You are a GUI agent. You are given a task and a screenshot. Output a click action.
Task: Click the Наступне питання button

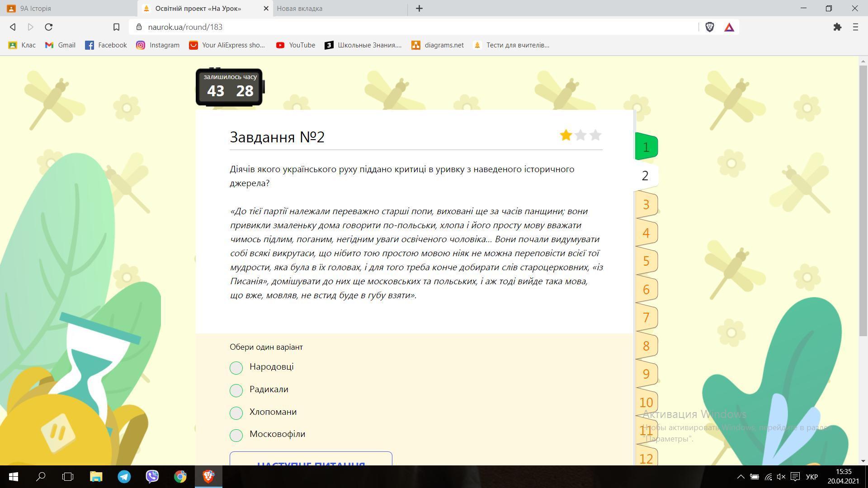pos(311,459)
